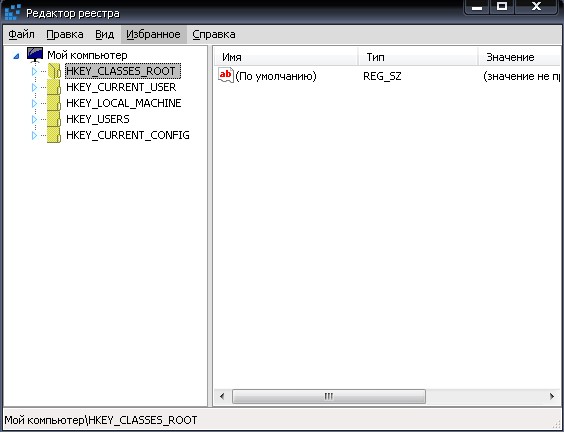
Task: Sort by the Значение column header
Action: tap(520, 57)
